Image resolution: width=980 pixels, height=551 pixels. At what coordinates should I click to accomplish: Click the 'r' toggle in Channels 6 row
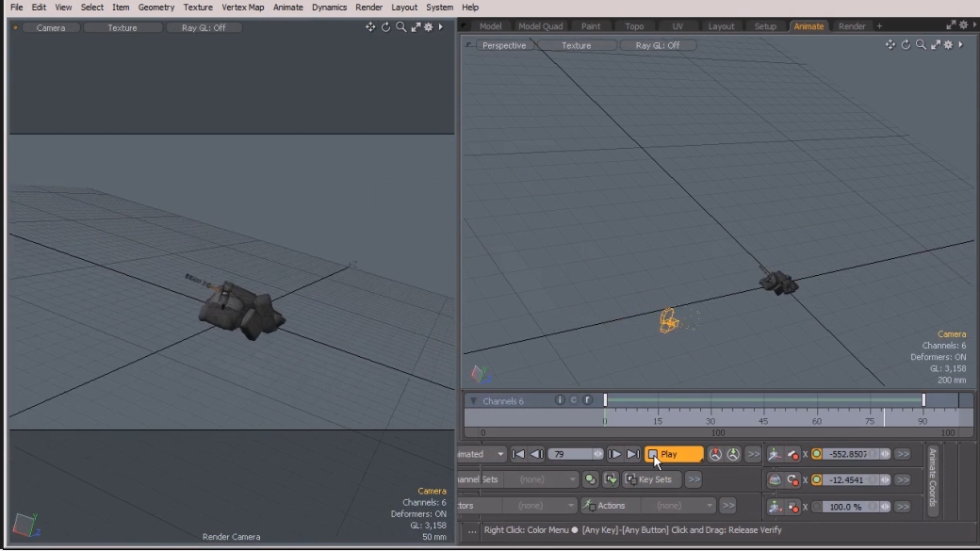coord(587,400)
